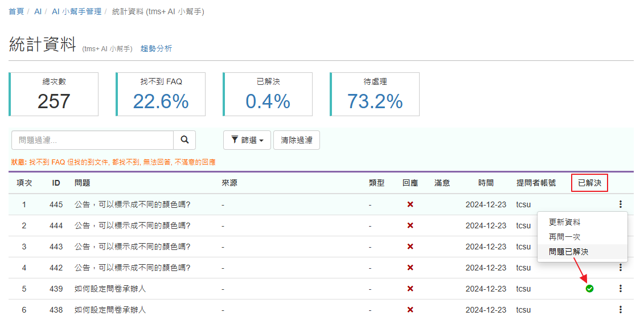Click red X response icon for ID 438
The height and width of the screenshot is (320, 644).
point(410,310)
